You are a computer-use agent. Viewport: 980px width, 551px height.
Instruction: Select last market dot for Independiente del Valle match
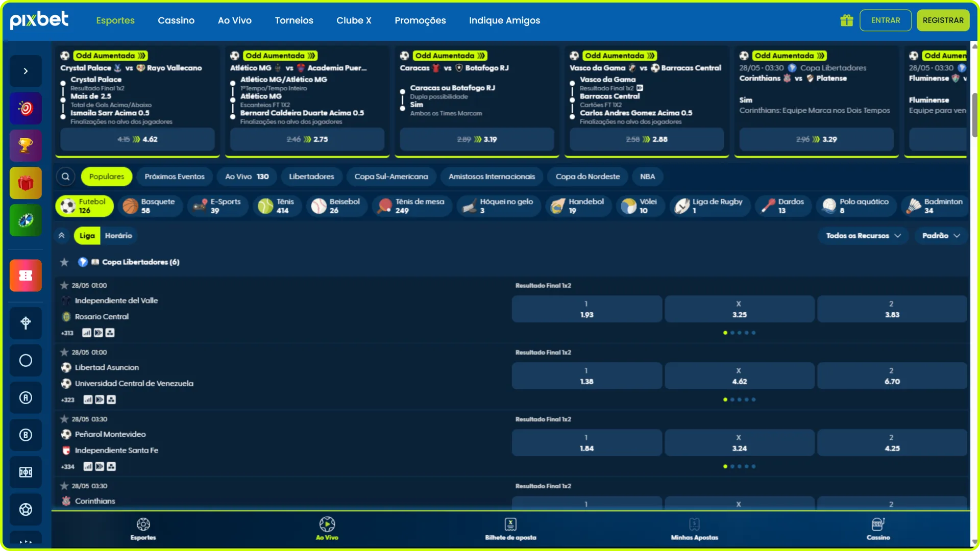pyautogui.click(x=753, y=333)
